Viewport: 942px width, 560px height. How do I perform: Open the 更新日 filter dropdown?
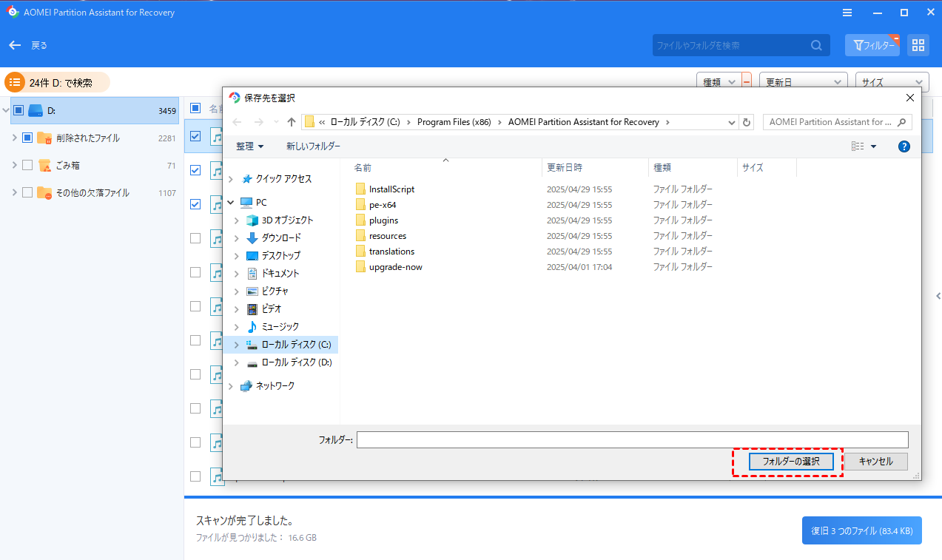point(804,82)
